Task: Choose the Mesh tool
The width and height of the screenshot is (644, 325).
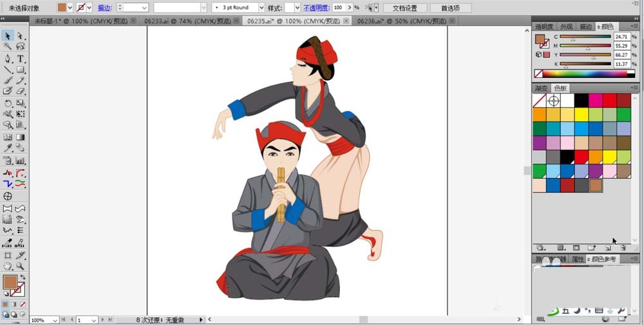Action: pos(8,137)
